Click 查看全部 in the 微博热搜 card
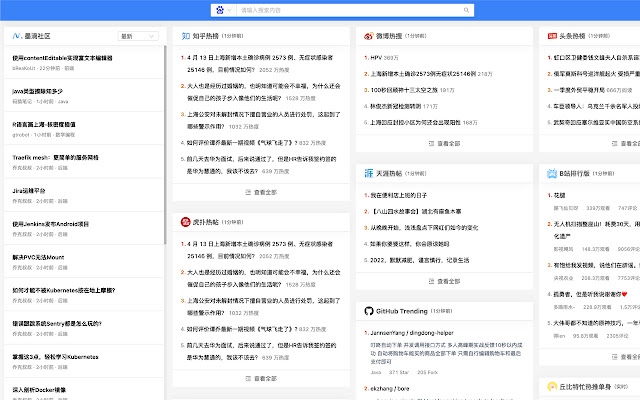Viewport: 640px width, 400px height. click(x=449, y=144)
